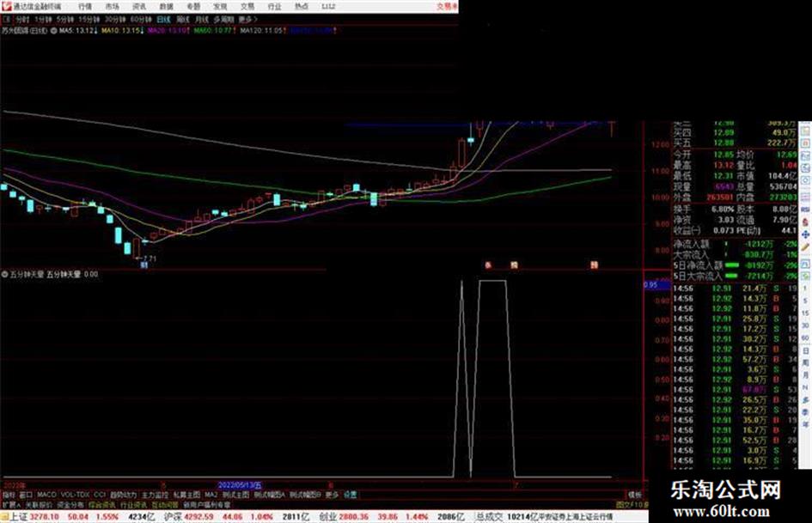Viewport: 812px width, 523px height.
Task: Open the 多周期 multi-period view
Action: (x=223, y=19)
